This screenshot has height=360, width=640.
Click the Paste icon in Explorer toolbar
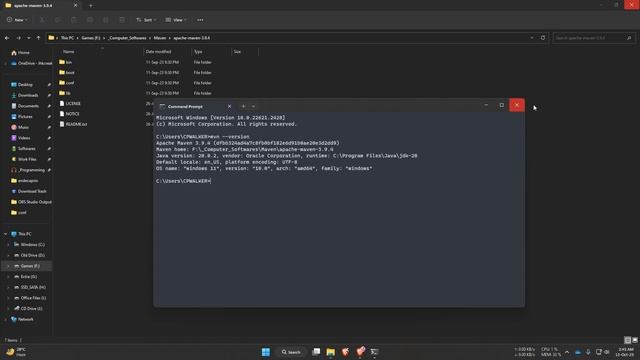coord(73,20)
